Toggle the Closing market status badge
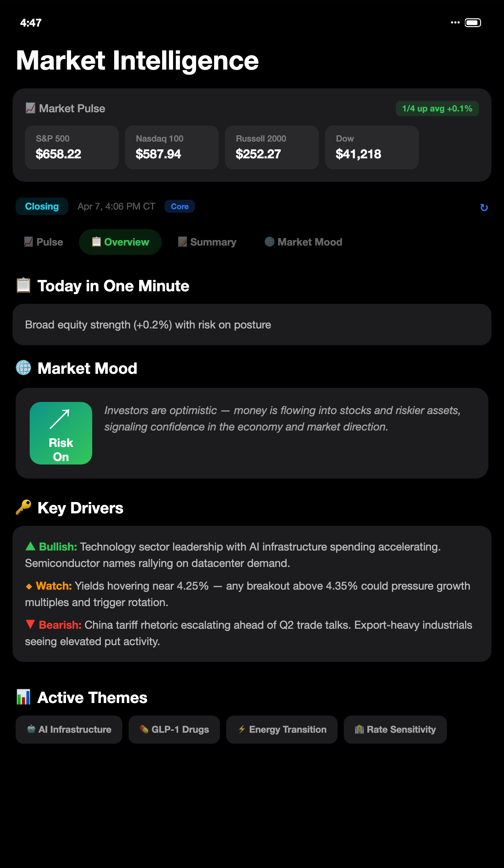Viewport: 504px width, 868px height. click(x=42, y=206)
